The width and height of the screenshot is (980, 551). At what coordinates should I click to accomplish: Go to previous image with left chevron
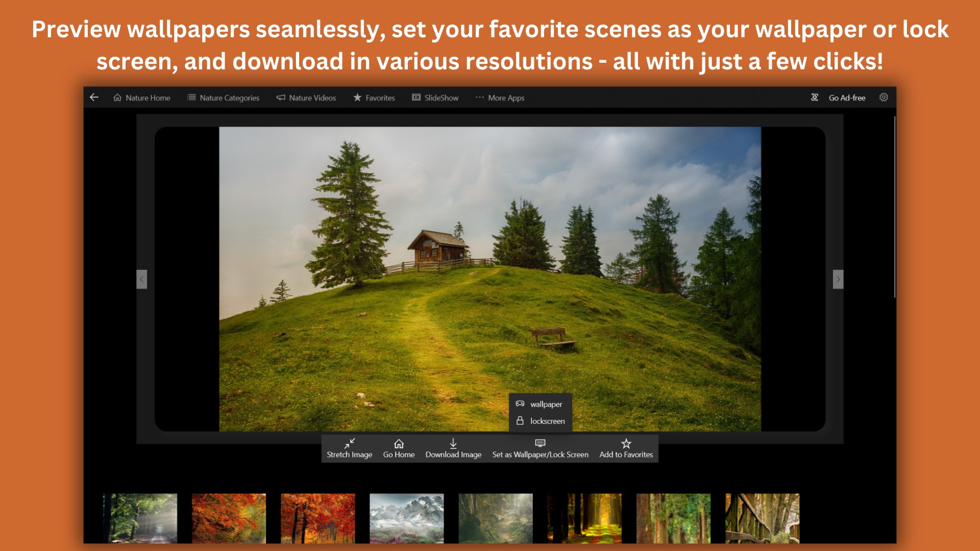pyautogui.click(x=142, y=279)
